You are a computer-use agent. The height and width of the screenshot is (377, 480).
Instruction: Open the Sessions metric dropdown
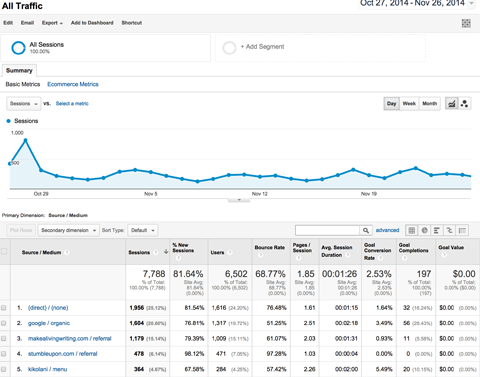point(24,104)
